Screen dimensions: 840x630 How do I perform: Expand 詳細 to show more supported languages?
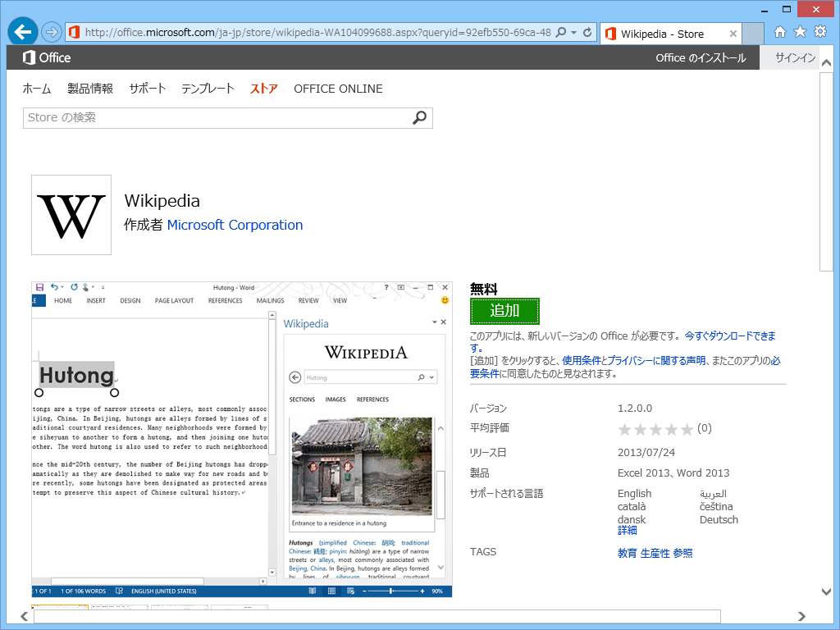[x=627, y=530]
